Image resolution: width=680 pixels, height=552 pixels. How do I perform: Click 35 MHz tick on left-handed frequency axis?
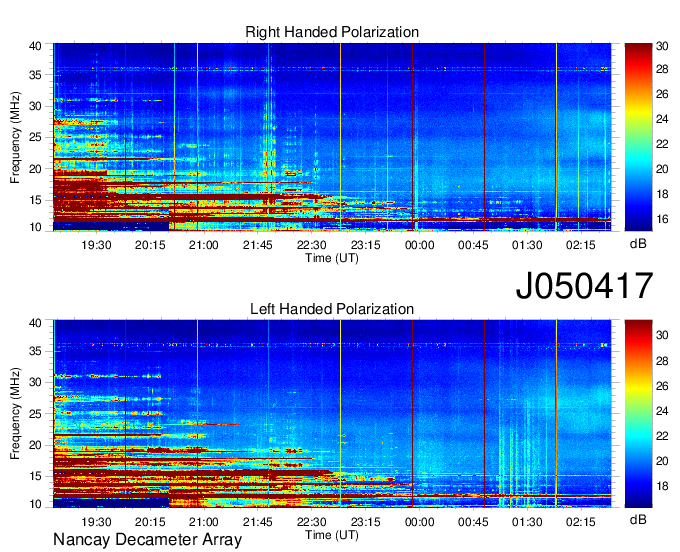point(35,351)
